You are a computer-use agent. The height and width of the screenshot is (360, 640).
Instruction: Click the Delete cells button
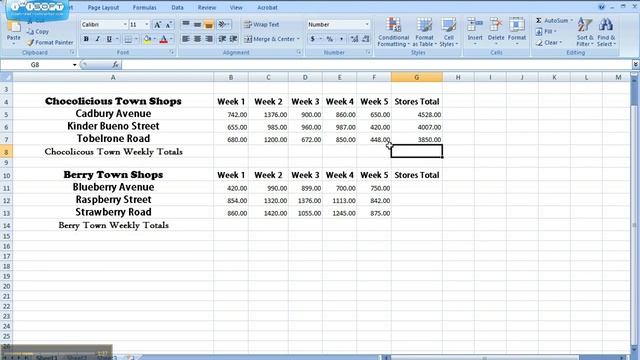click(x=496, y=31)
